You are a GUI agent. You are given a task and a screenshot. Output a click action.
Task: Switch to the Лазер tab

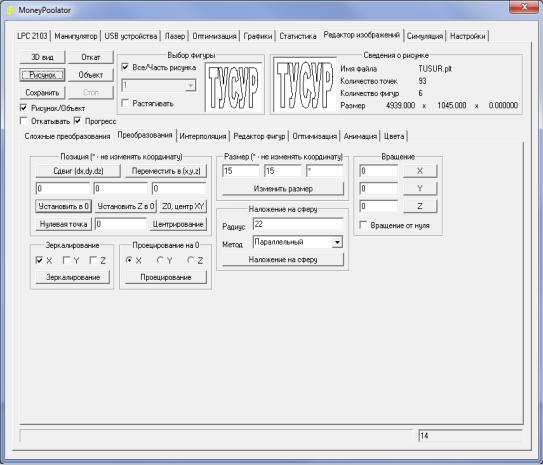click(175, 36)
